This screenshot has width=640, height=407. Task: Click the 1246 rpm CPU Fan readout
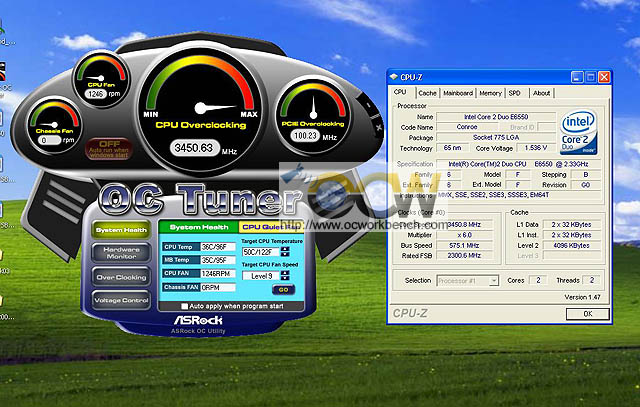click(x=96, y=94)
